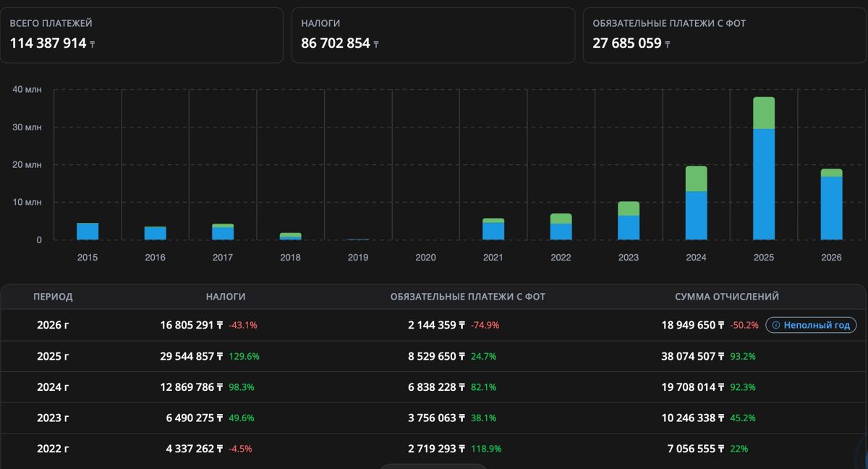Click the "8 529 650 ₸" ФОТ payments value

437,356
